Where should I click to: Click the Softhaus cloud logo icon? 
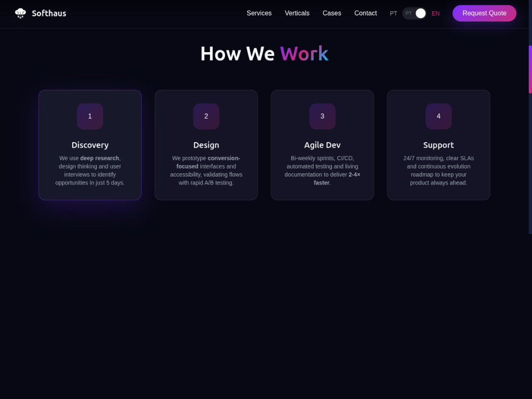[x=20, y=13]
